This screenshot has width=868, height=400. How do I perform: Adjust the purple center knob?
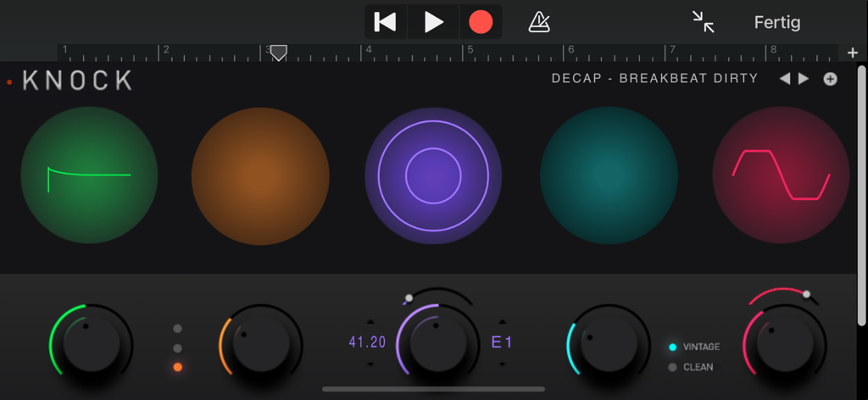click(x=438, y=344)
